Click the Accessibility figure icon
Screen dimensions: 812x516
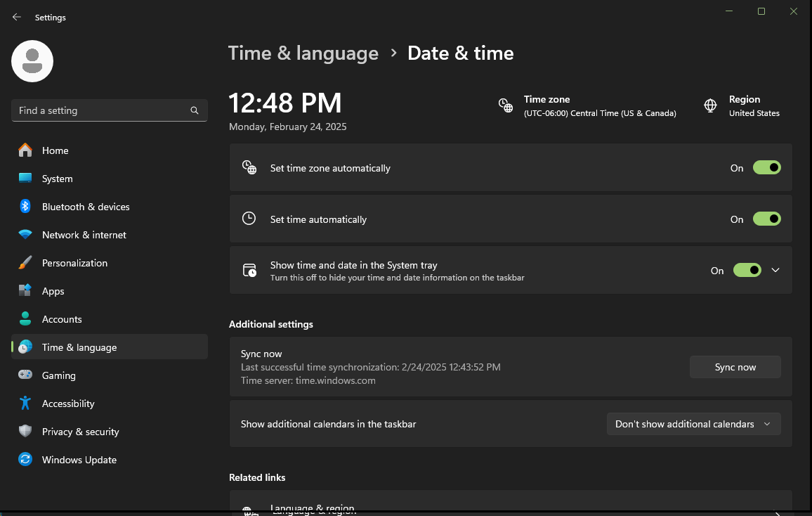(x=25, y=404)
